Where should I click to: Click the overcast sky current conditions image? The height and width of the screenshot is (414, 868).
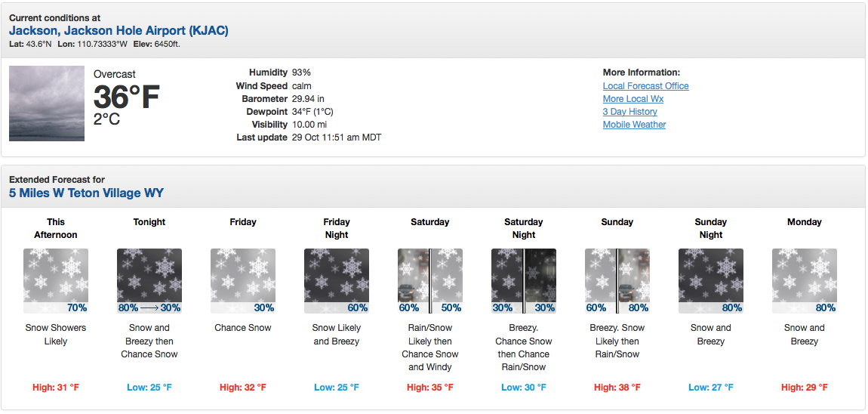(47, 103)
